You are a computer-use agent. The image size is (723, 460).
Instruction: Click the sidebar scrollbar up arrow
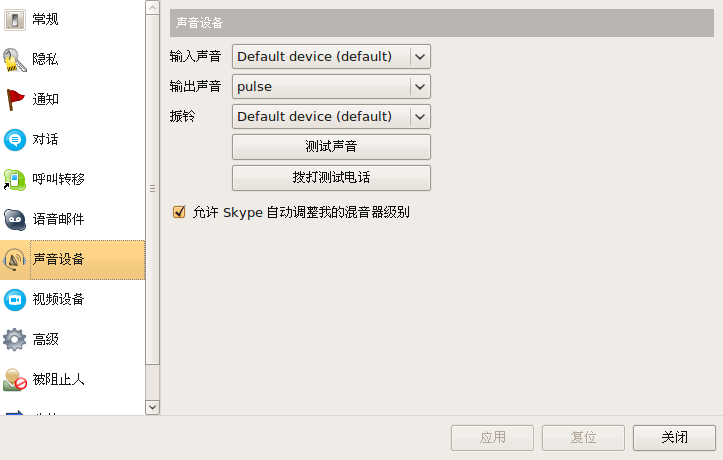152,7
